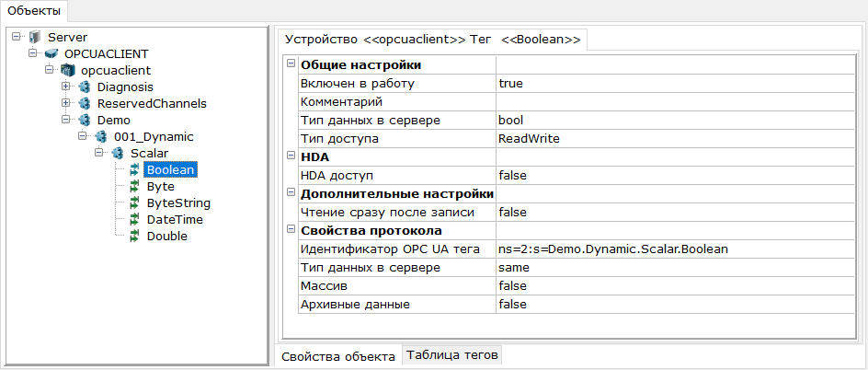Click the Массив property label
This screenshot has height=370, width=868.
click(x=324, y=286)
